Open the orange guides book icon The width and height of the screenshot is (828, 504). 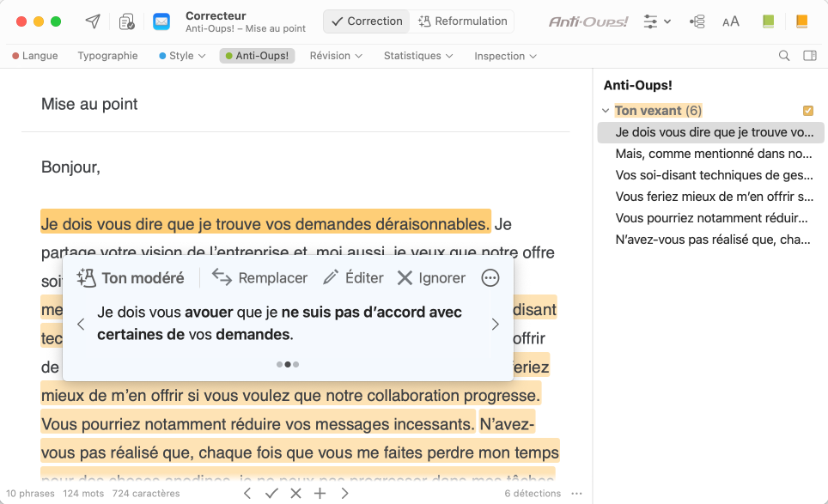coord(801,21)
